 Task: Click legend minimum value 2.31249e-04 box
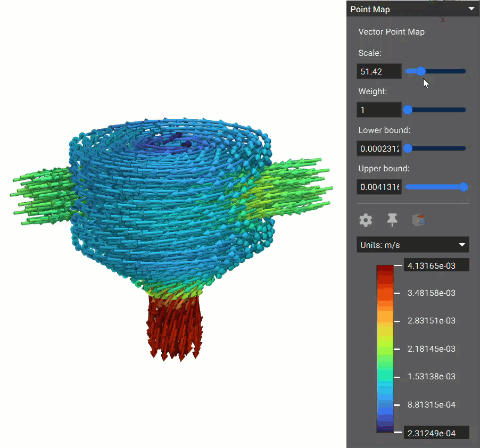click(436, 433)
